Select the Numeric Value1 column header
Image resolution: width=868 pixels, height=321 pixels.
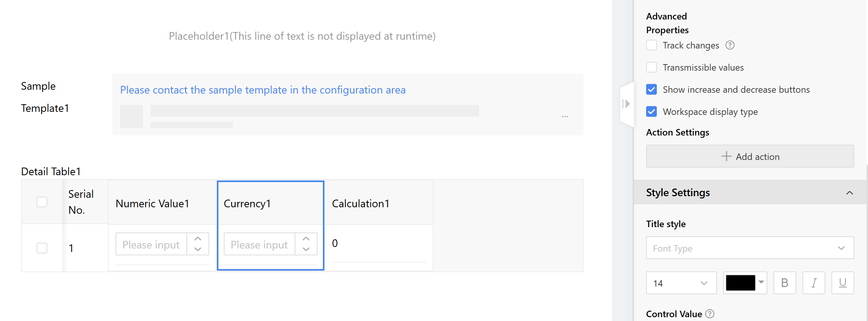click(152, 204)
